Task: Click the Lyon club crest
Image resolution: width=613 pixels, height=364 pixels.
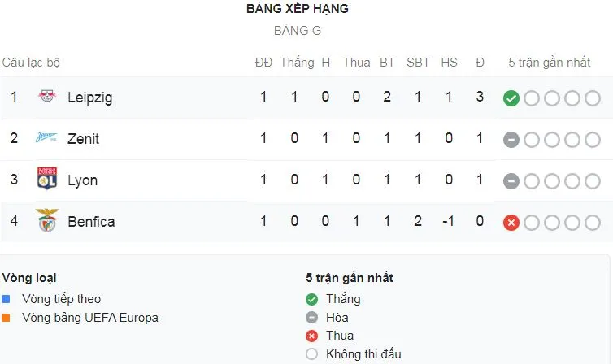Action: [x=47, y=180]
